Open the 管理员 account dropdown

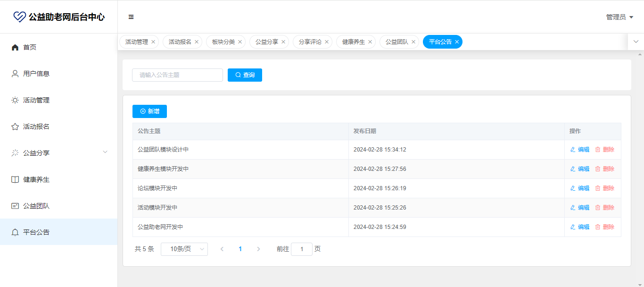click(x=619, y=17)
